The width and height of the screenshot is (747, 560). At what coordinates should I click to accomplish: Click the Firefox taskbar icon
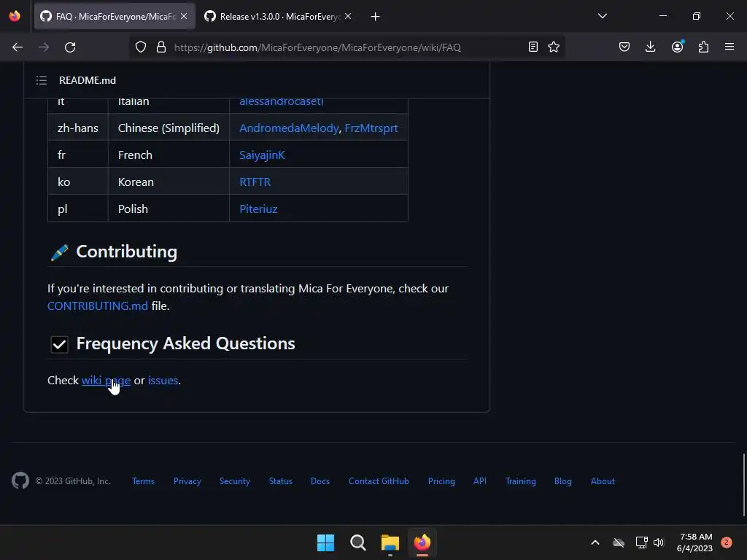(422, 542)
